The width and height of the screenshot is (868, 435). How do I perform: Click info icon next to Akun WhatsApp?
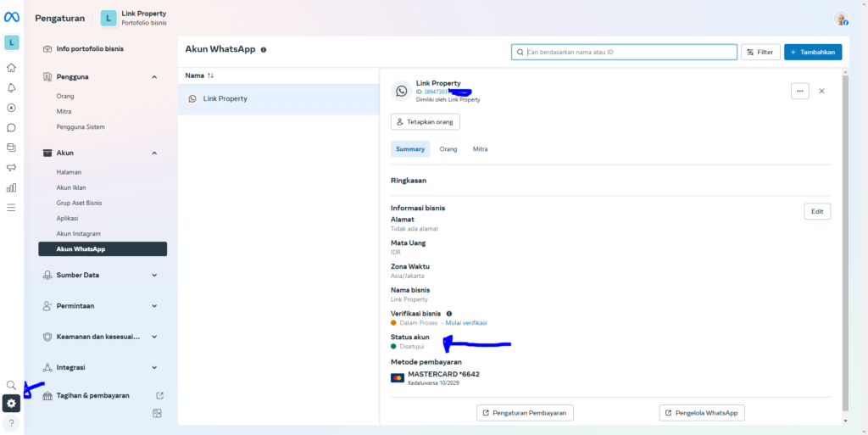click(264, 50)
